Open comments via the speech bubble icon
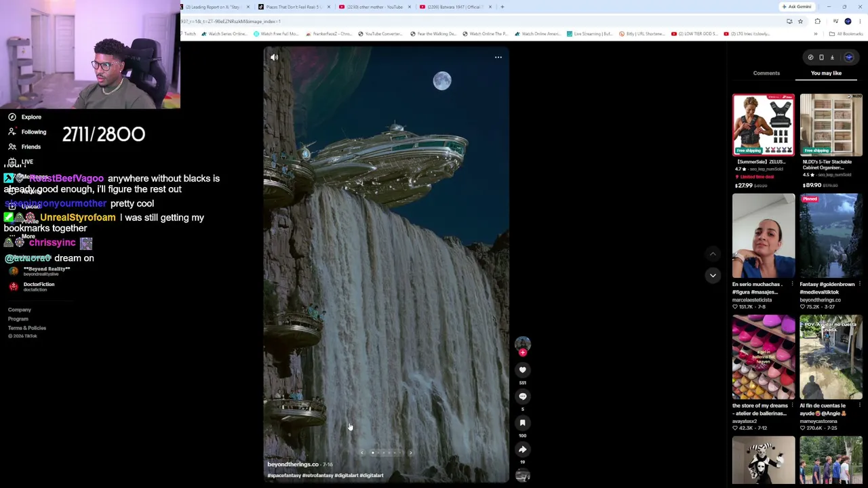The height and width of the screenshot is (488, 868). [522, 396]
